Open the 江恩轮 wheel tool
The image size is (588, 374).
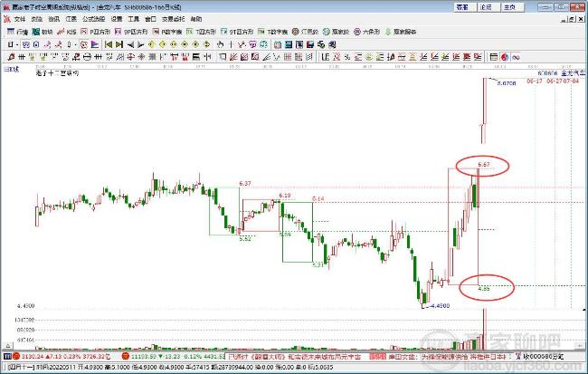(305, 32)
